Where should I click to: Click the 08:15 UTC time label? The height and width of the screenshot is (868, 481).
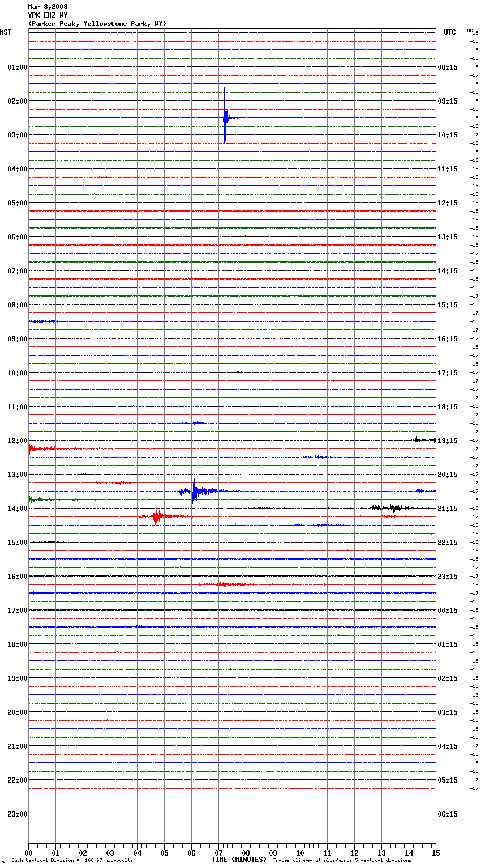448,67
